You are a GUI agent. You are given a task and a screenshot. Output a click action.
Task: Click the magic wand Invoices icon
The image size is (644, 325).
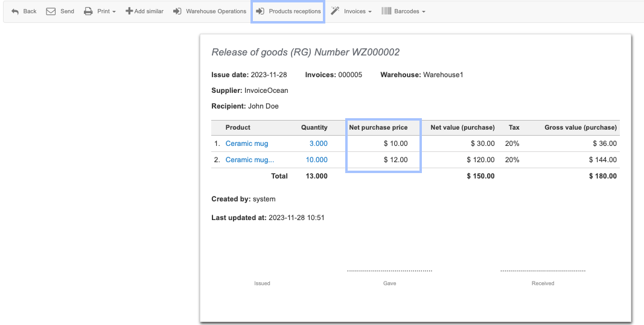pos(335,11)
